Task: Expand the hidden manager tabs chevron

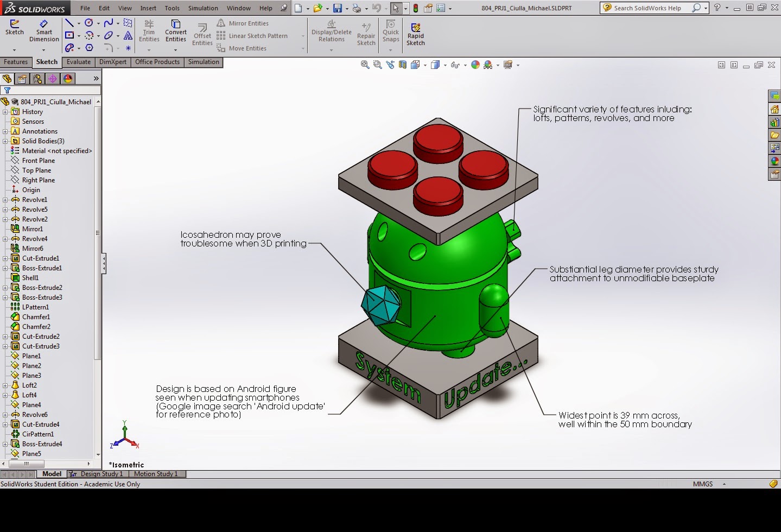Action: click(x=96, y=79)
